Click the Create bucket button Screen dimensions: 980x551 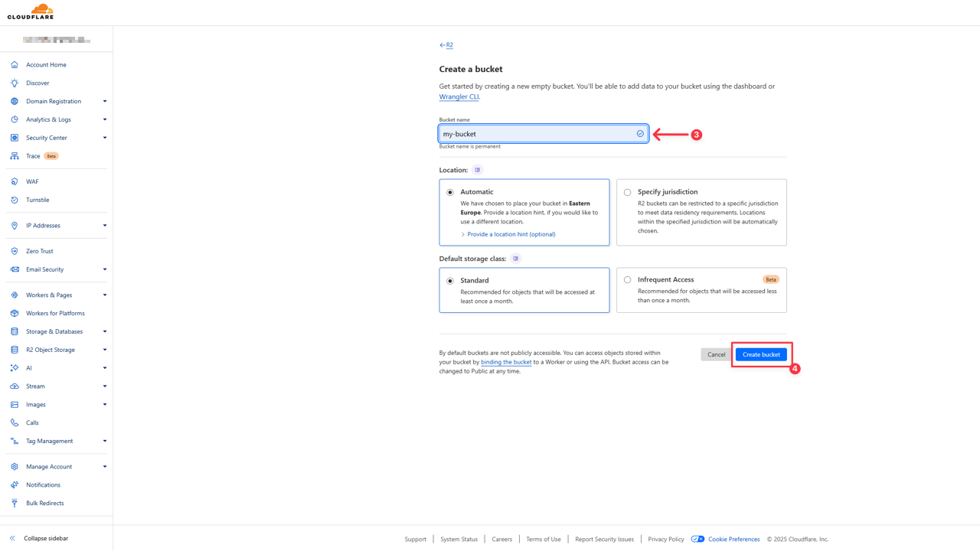(761, 354)
